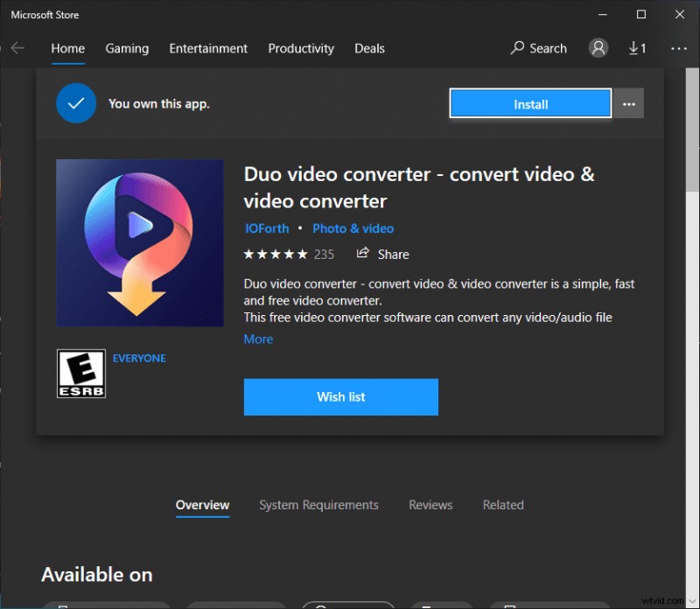
Task: Visit the IOForth publisher page
Action: [267, 228]
